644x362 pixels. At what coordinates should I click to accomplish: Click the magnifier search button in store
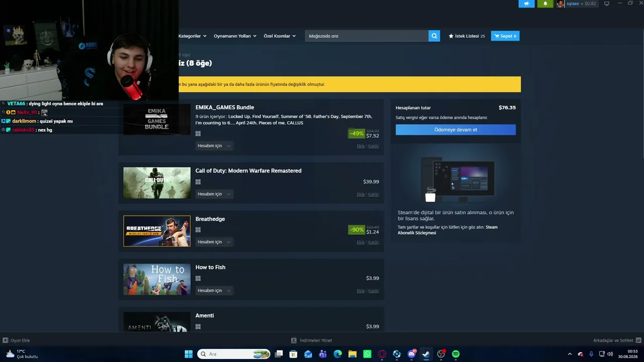434,36
